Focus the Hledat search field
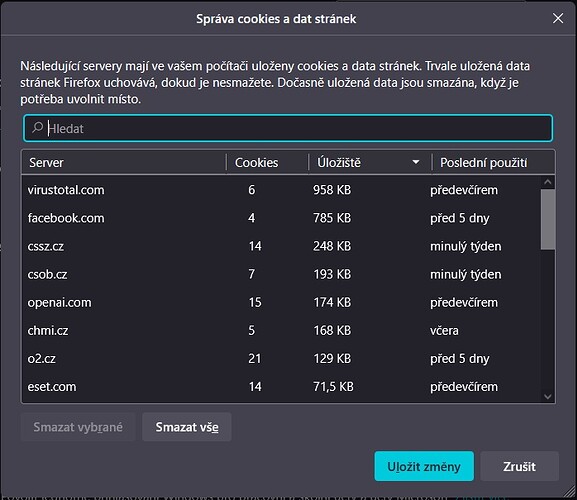Screen dimensions: 577x500 pos(288,128)
